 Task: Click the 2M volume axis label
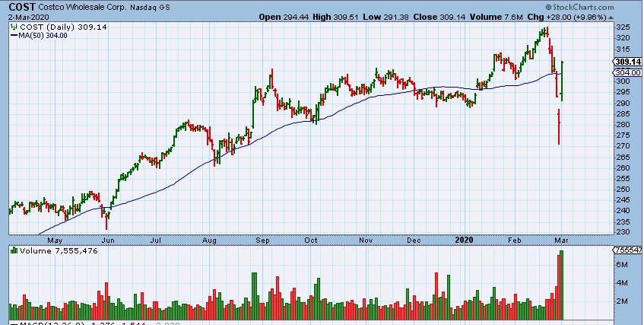click(622, 301)
